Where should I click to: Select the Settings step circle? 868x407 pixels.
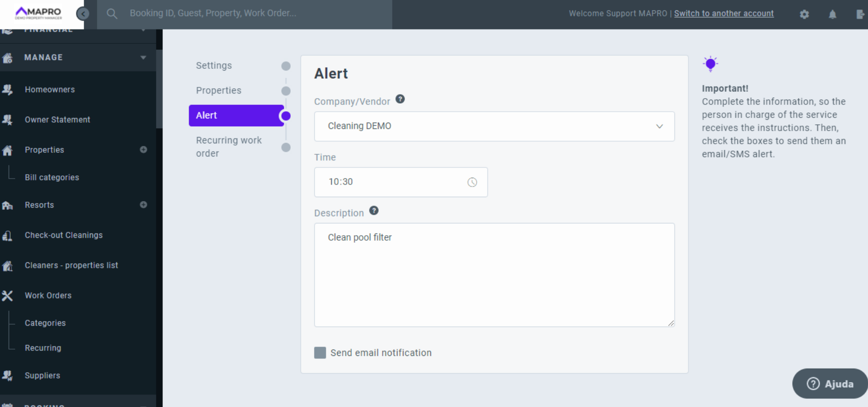(286, 66)
